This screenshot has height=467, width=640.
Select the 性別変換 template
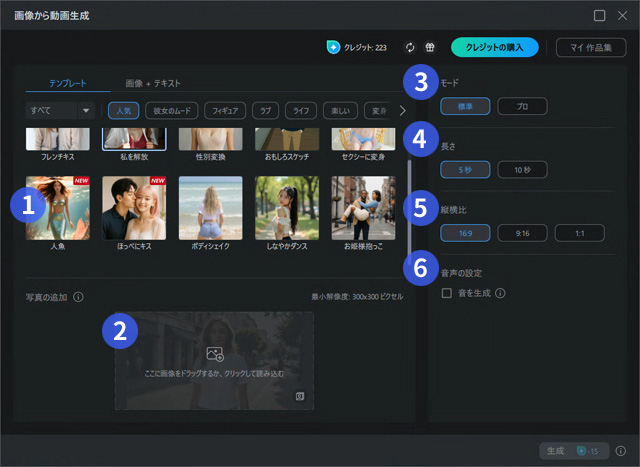(210, 140)
